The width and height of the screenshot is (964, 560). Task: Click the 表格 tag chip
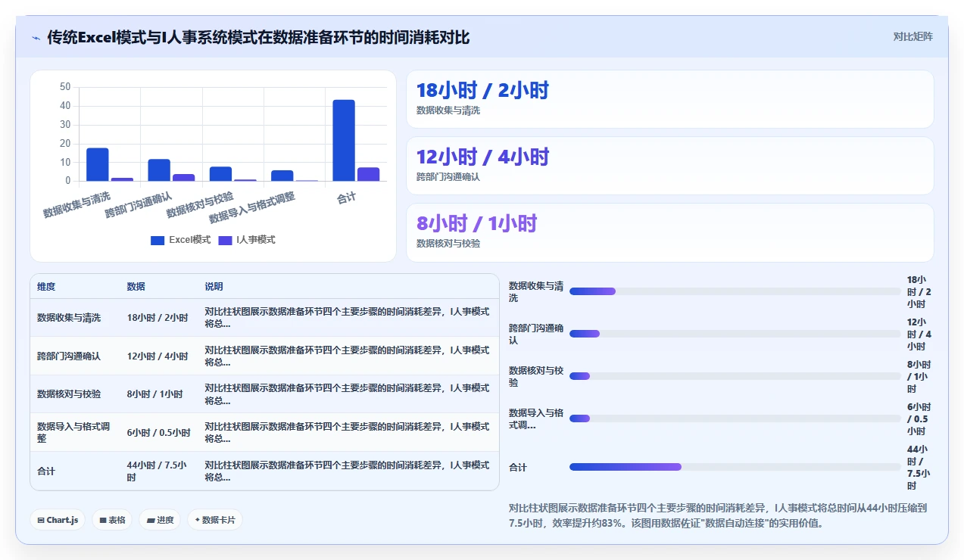(x=112, y=520)
